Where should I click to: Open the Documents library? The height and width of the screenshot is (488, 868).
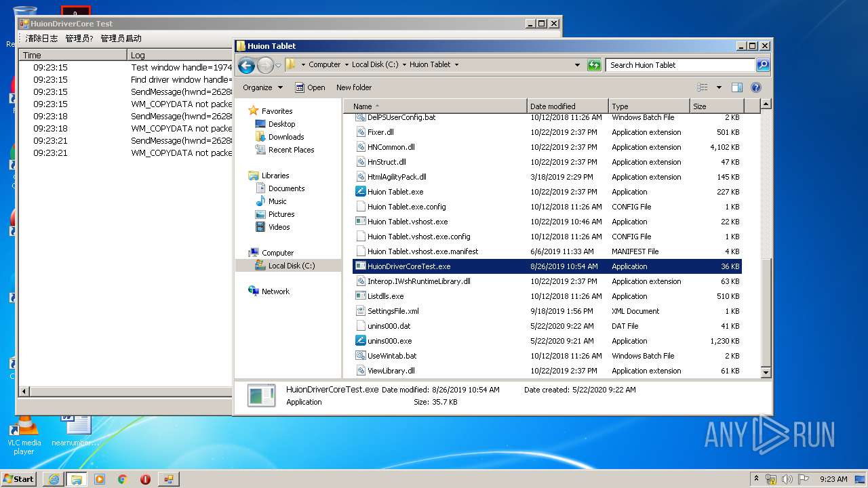(286, 188)
